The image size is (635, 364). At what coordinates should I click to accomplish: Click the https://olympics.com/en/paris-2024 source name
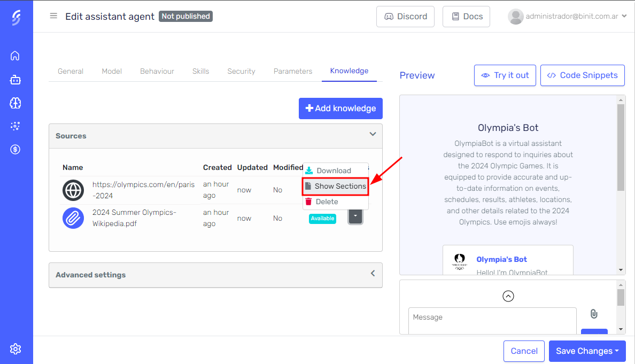point(143,190)
